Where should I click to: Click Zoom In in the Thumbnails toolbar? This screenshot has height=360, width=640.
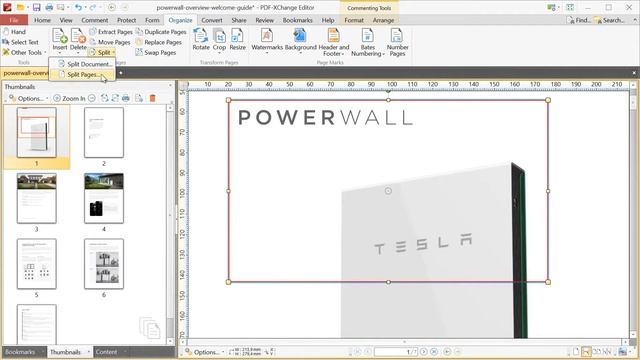pyautogui.click(x=69, y=98)
